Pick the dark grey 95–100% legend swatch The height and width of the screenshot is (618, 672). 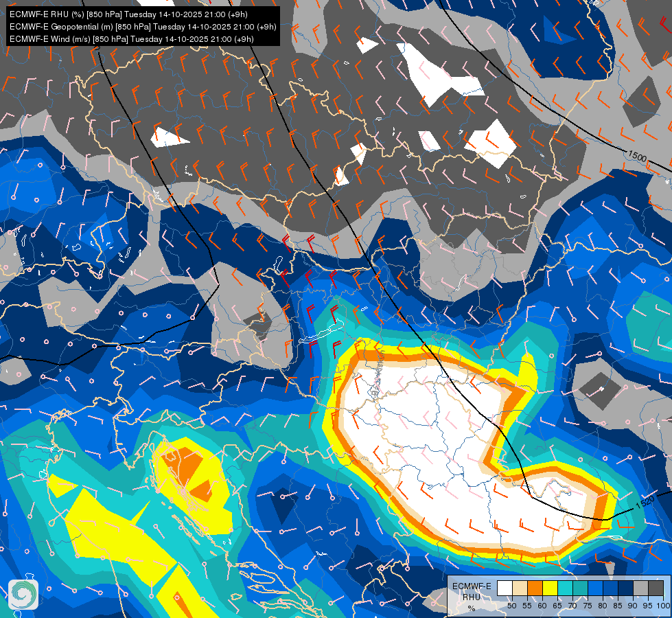point(656,588)
